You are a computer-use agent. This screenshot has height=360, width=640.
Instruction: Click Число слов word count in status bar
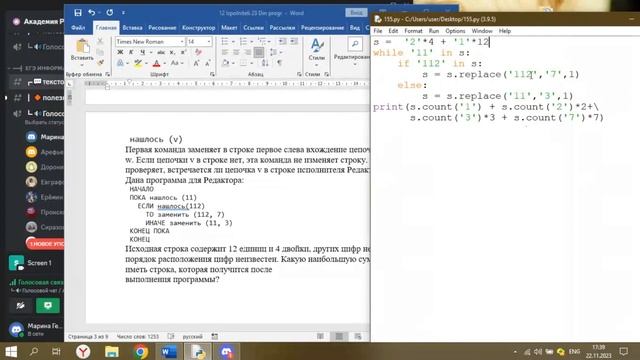click(x=138, y=337)
